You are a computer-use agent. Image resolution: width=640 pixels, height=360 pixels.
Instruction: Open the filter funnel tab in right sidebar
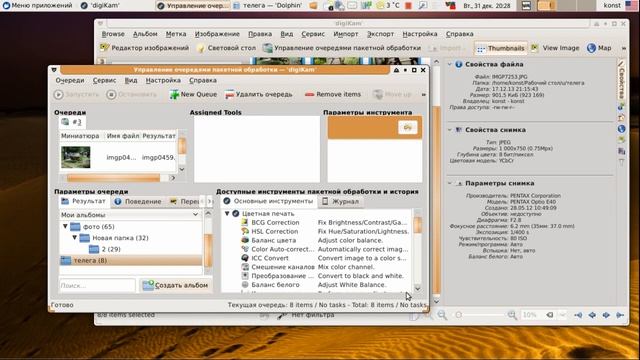621,162
